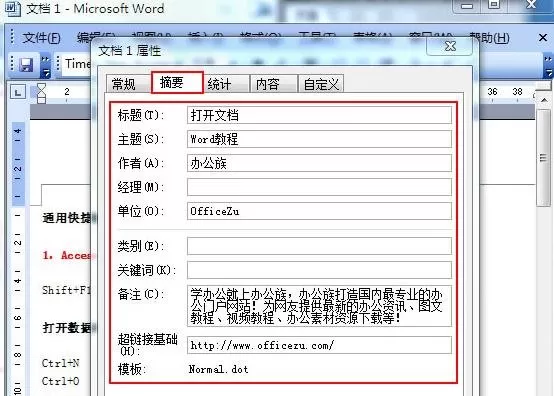Click the font name box showing Time
Screen dimensions: 554x396
[x=77, y=64]
